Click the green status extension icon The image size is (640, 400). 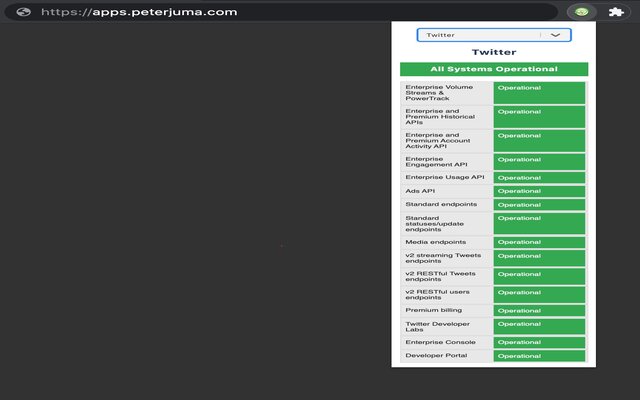(x=581, y=12)
